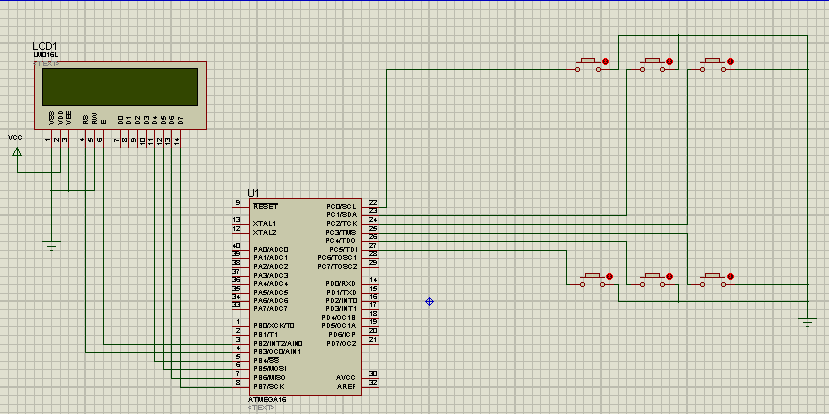Click the LCD1 reference label

[44, 47]
